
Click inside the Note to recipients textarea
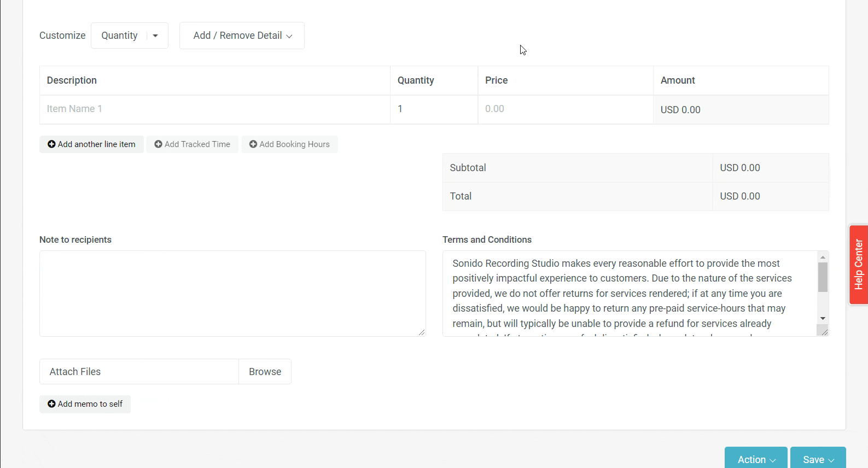(232, 293)
